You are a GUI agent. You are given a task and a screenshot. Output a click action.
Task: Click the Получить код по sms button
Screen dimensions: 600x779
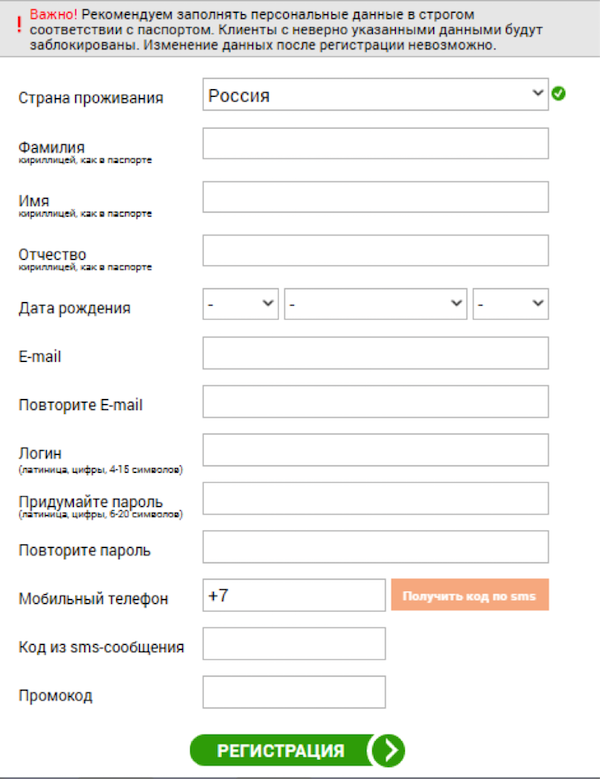(x=469, y=596)
